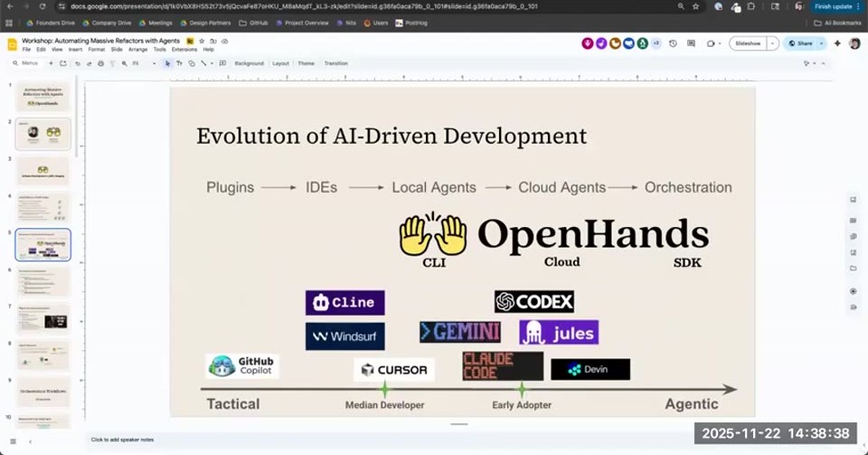Click to add speaker notes area
The width and height of the screenshot is (868, 455).
point(122,440)
